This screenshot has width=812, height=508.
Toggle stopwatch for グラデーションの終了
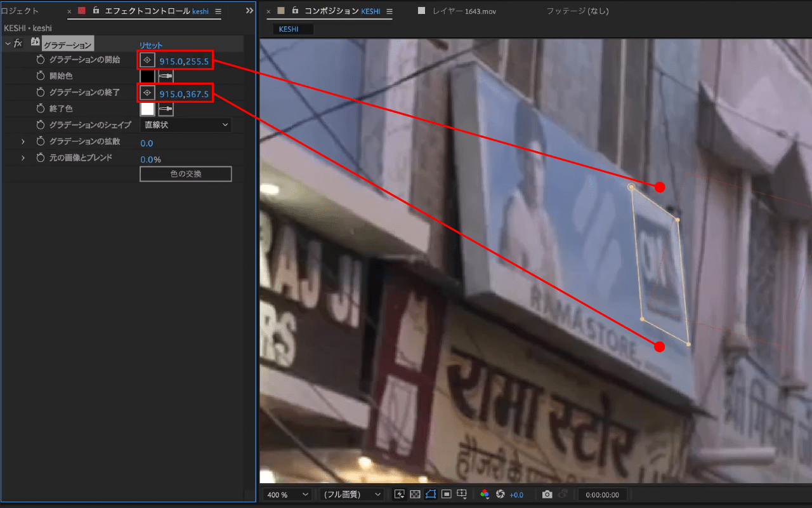[x=41, y=93]
